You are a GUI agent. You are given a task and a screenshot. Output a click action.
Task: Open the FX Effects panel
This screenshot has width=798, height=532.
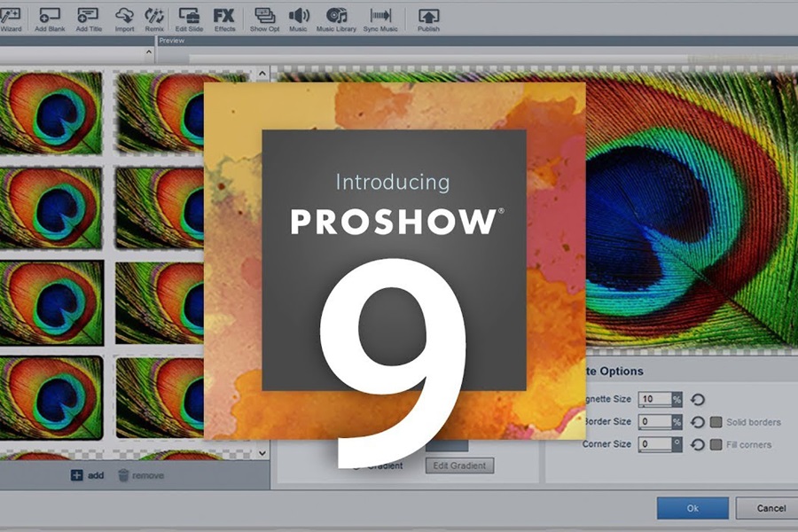point(224,16)
